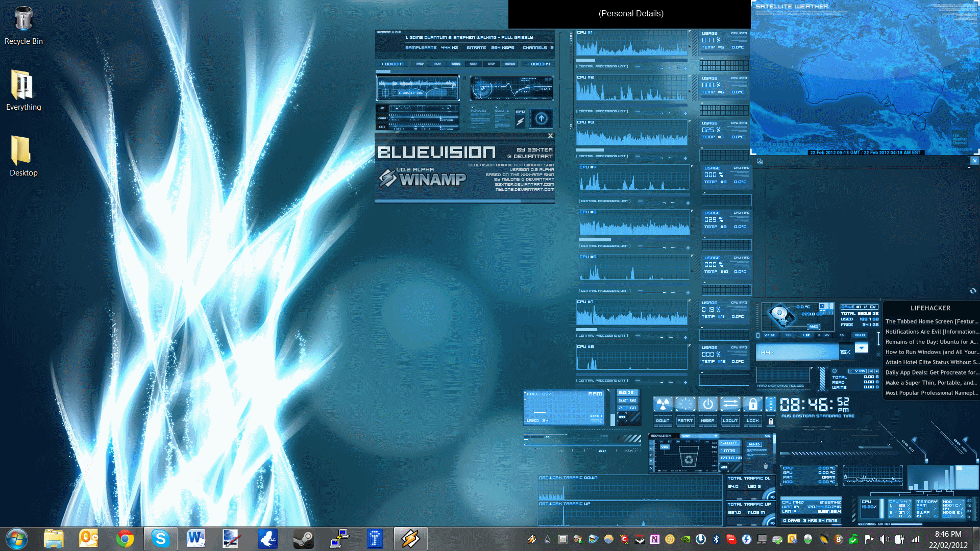Click the Winamp taskbar button
The width and height of the screenshot is (980, 551).
click(410, 539)
